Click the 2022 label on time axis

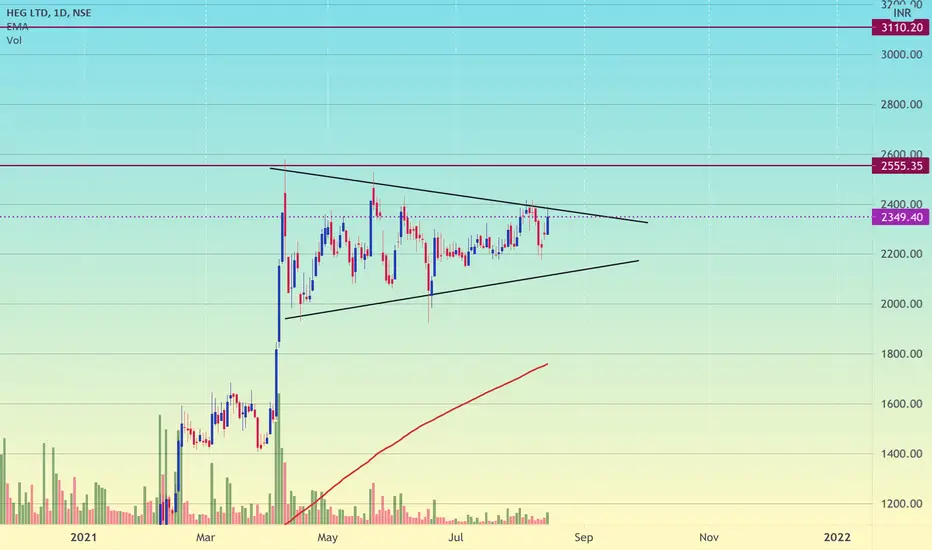coord(837,538)
